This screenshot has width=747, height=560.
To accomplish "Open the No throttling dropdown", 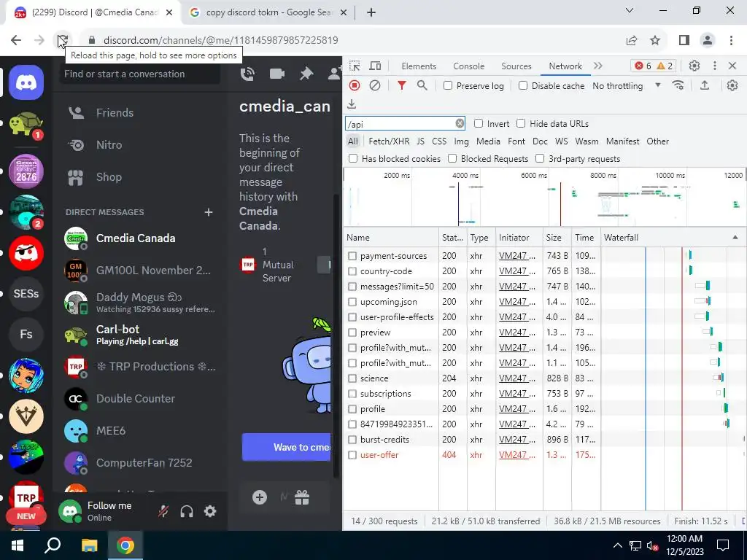I will pos(627,86).
